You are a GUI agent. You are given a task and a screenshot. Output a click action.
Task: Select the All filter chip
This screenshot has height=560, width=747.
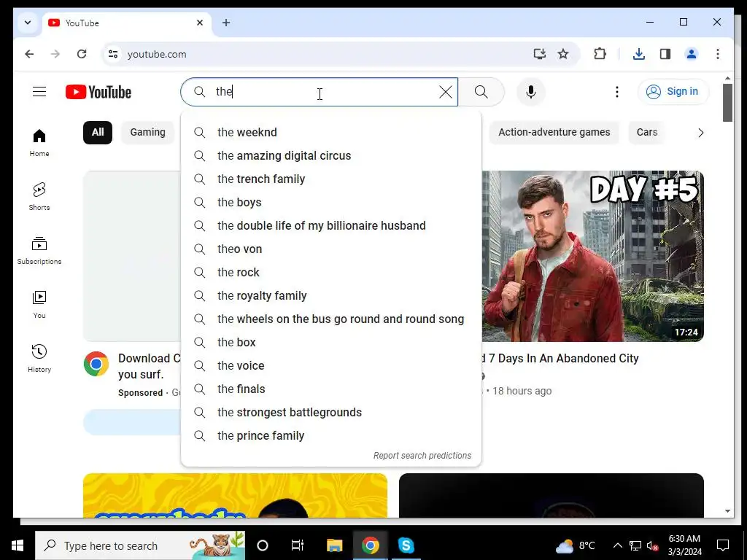pos(98,133)
